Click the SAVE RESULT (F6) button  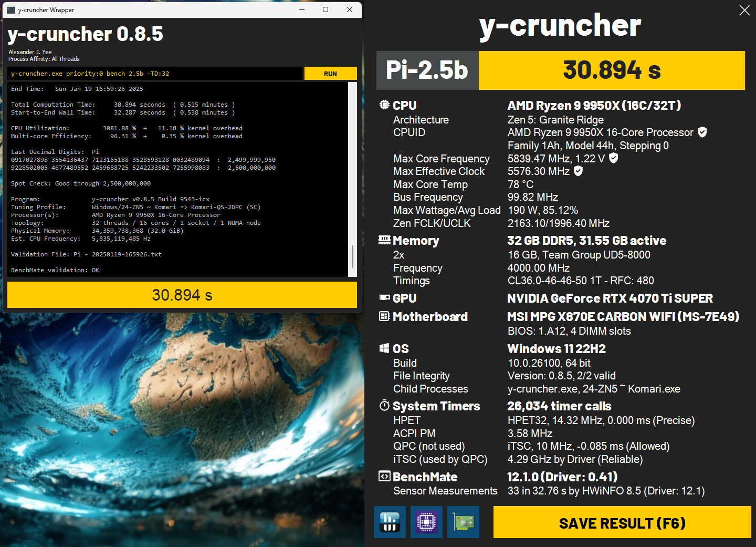(622, 522)
